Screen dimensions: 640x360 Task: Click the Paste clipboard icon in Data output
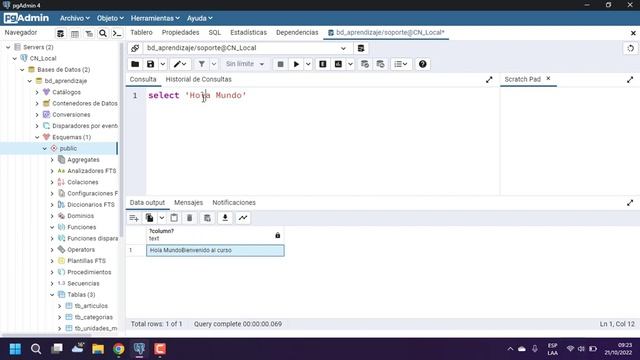click(174, 218)
